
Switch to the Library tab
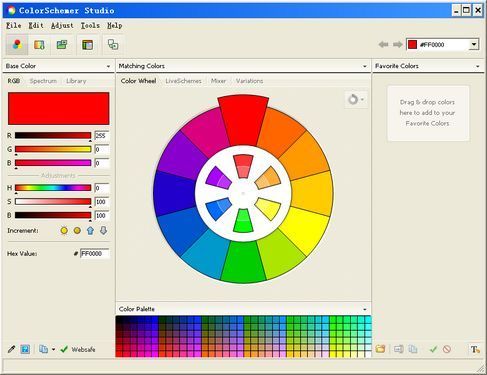pos(76,81)
